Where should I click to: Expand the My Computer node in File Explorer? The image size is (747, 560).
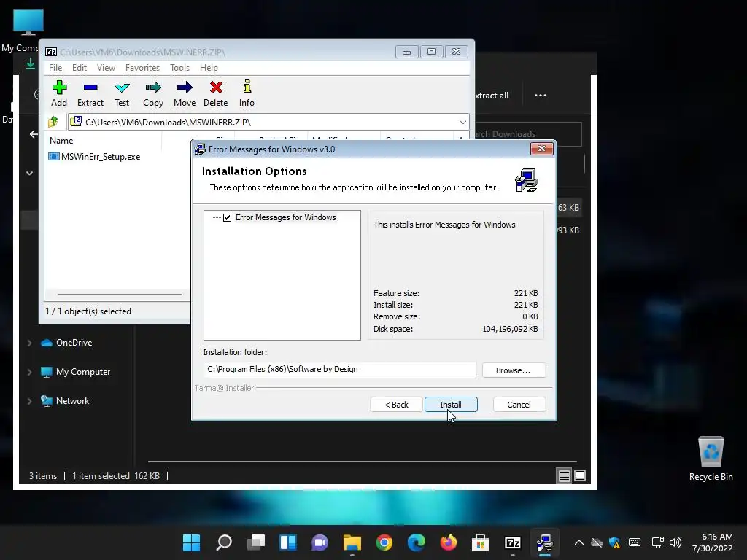[29, 372]
